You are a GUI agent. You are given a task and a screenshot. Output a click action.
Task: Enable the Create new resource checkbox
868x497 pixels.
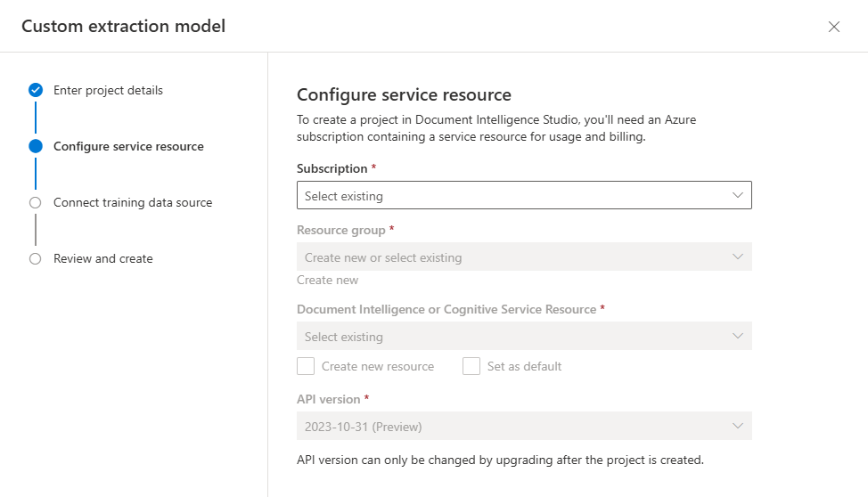point(306,366)
